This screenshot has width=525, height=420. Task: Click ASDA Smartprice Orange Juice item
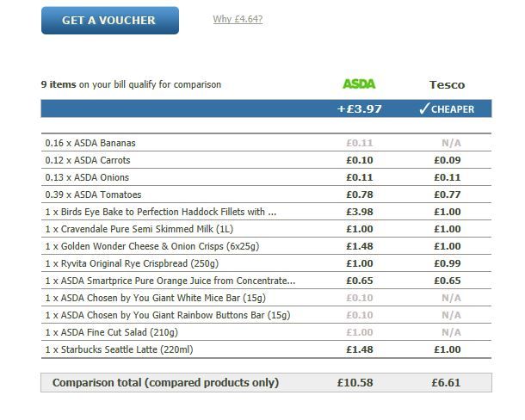170,281
